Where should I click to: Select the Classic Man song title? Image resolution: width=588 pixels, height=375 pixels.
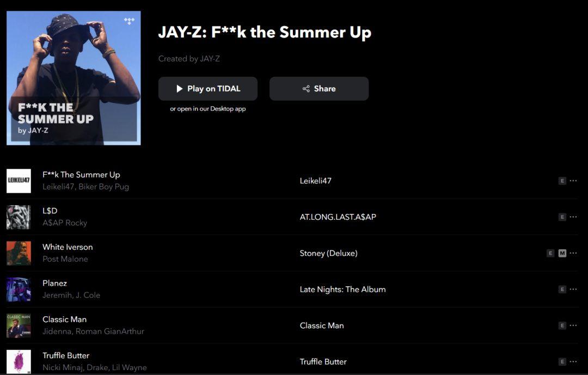(64, 319)
